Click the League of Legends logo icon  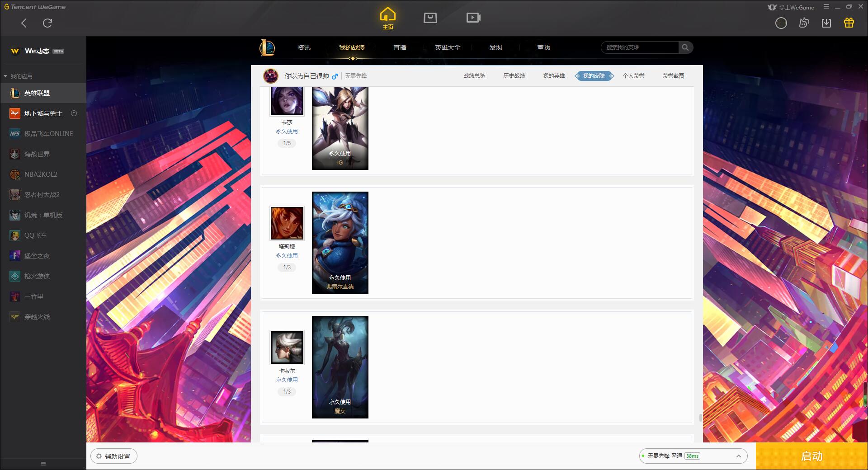point(267,47)
